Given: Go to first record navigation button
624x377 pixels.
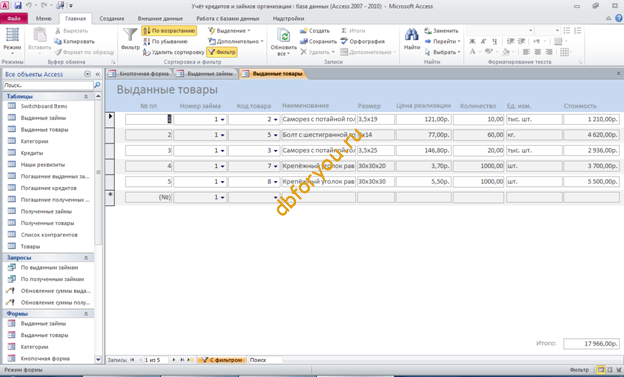Looking at the screenshot, I should coord(133,360).
